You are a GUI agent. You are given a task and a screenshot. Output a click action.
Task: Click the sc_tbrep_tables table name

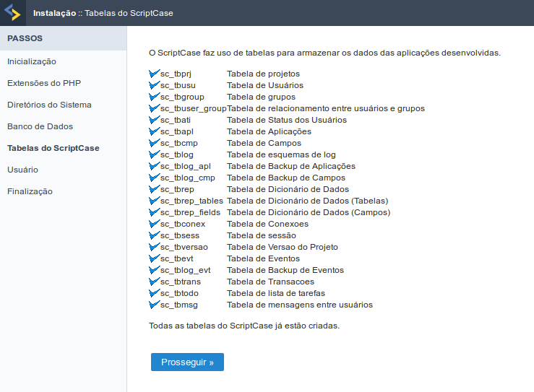pos(191,201)
